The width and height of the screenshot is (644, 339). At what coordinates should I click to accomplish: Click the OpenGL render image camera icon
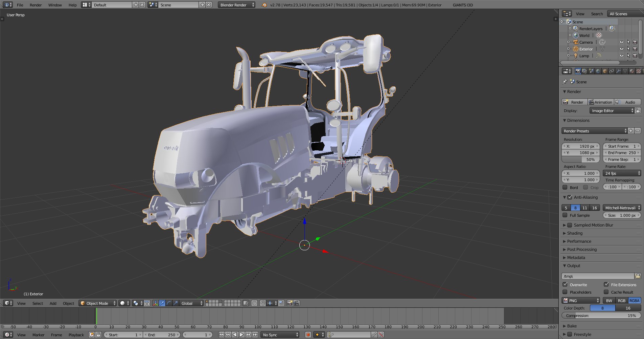(x=290, y=303)
